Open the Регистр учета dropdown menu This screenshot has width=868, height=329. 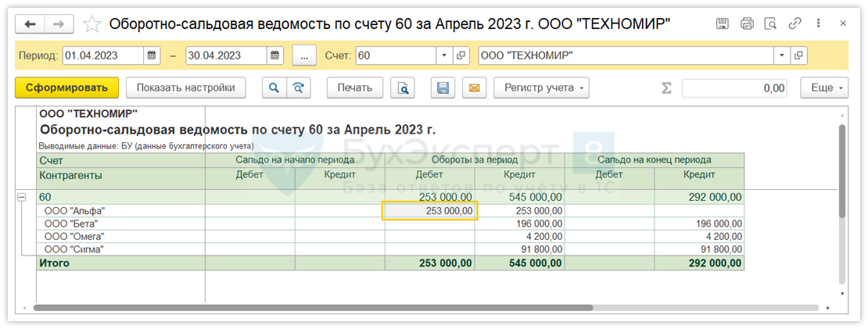(541, 88)
